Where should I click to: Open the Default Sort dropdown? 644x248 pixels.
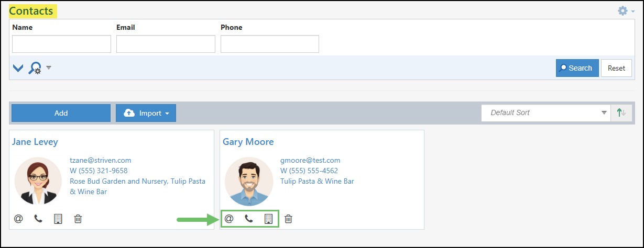click(x=545, y=112)
